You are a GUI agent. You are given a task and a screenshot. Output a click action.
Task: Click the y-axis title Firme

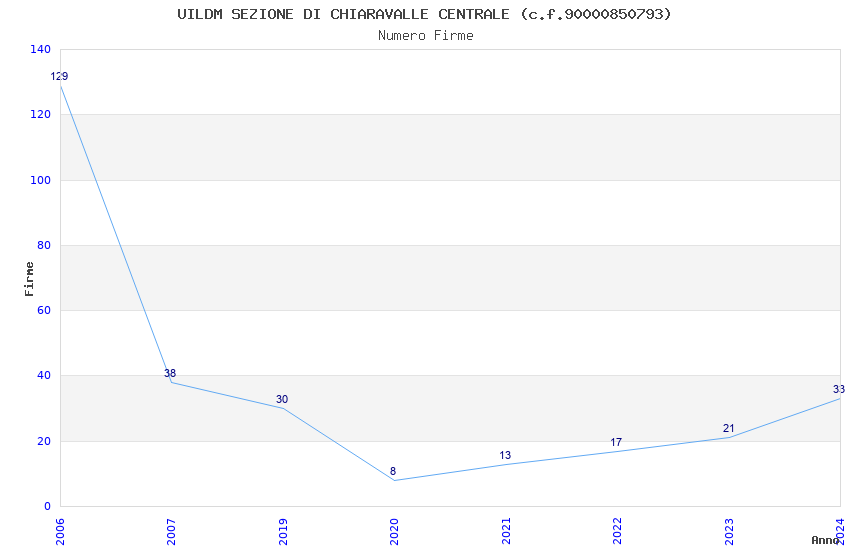pos(29,279)
